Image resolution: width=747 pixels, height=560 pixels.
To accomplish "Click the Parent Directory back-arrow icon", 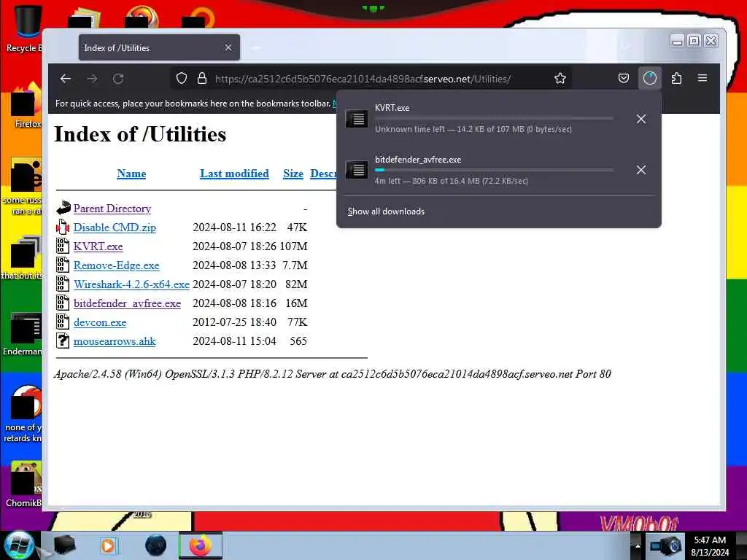I will [63, 208].
